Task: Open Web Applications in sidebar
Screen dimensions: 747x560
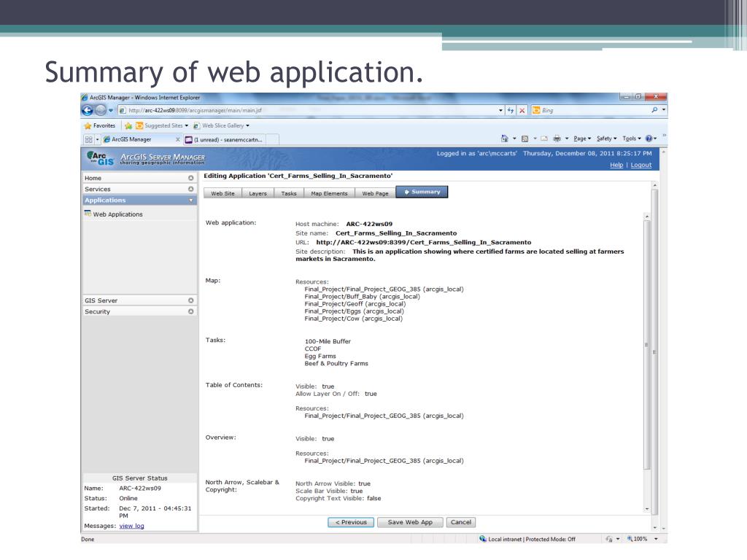Action: tap(117, 214)
